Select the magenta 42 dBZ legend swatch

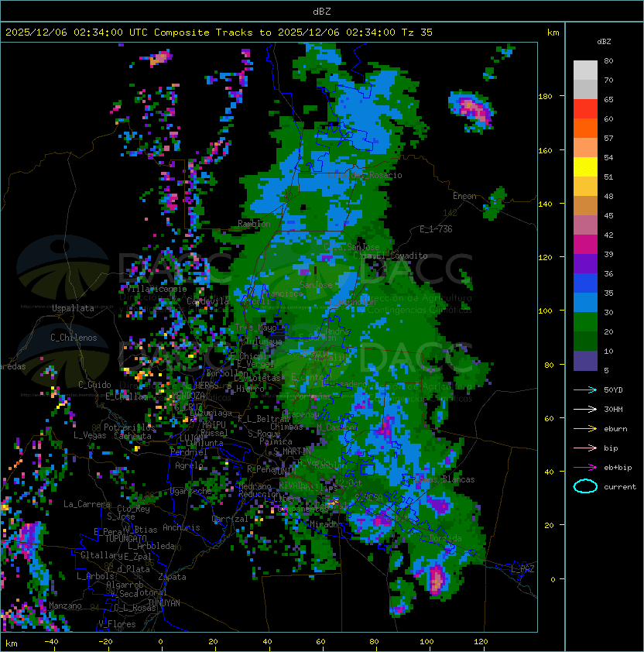pos(585,245)
